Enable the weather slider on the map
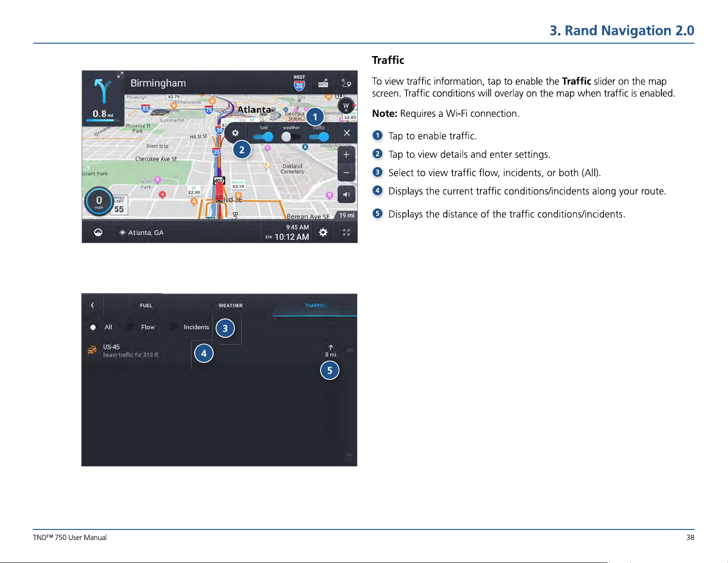This screenshot has height=563, width=728. click(x=291, y=136)
